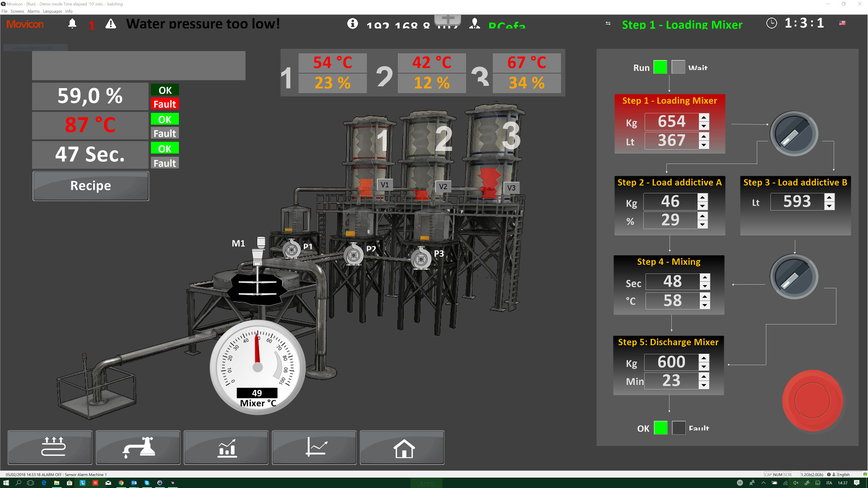Click pump P1 icon
This screenshot has width=868, height=488.
292,249
